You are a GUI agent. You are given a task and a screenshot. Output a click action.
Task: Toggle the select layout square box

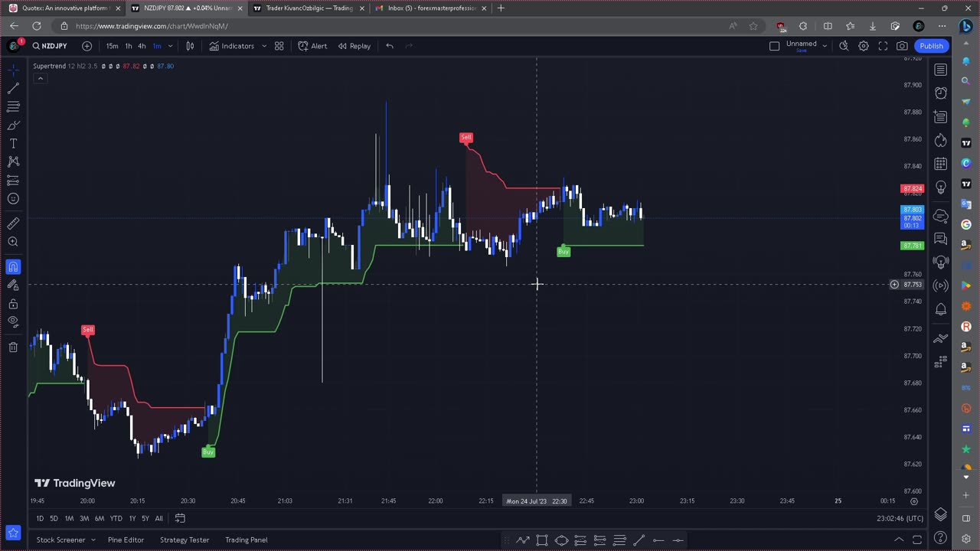click(x=774, y=46)
